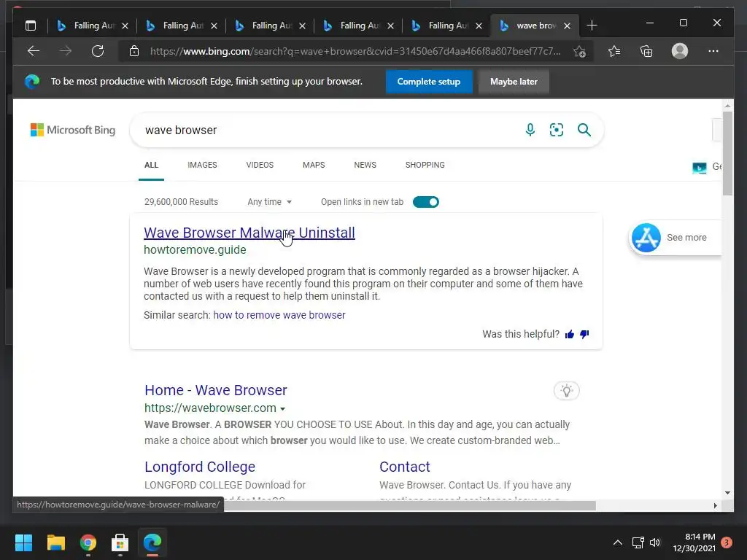Expand the wavebrowser.com URL dropdown arrow
Image resolution: width=747 pixels, height=560 pixels.
pos(282,408)
